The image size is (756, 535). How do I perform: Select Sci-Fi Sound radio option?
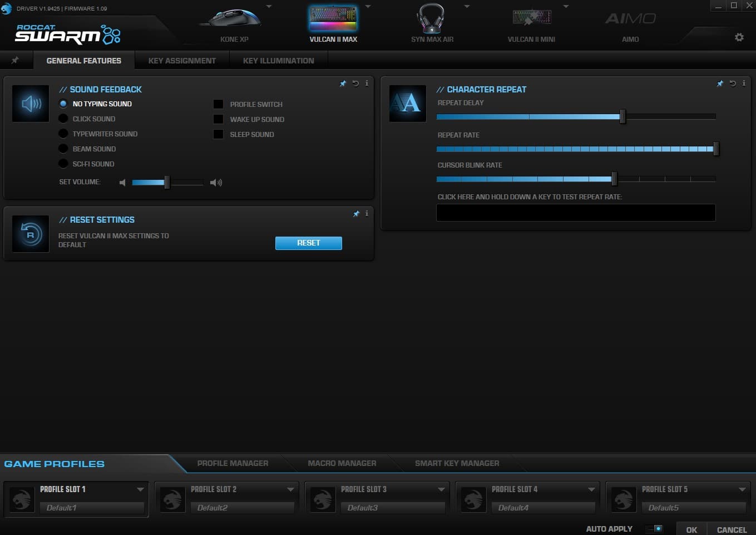(x=63, y=164)
